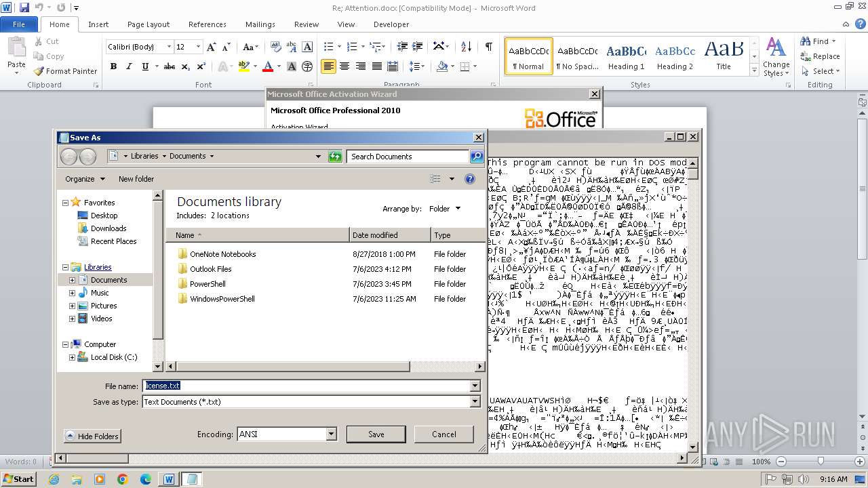Click the File name input field
This screenshot has height=488, width=868.
point(307,386)
